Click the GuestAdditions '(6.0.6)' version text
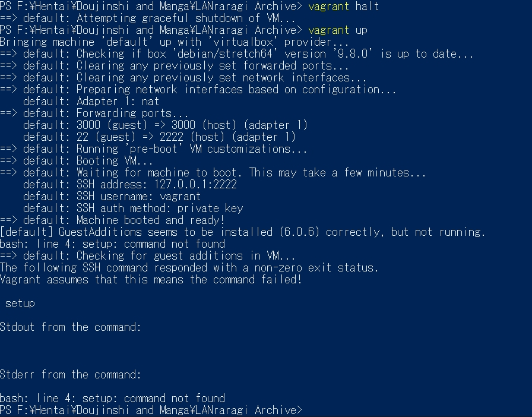Image resolution: width=532 pixels, height=417 pixels. click(x=299, y=232)
